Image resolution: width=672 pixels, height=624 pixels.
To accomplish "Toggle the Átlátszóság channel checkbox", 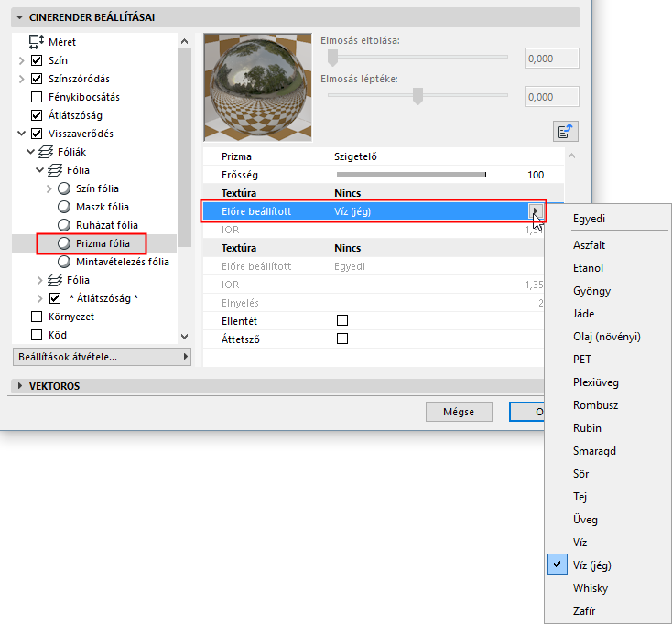I will pyautogui.click(x=37, y=115).
